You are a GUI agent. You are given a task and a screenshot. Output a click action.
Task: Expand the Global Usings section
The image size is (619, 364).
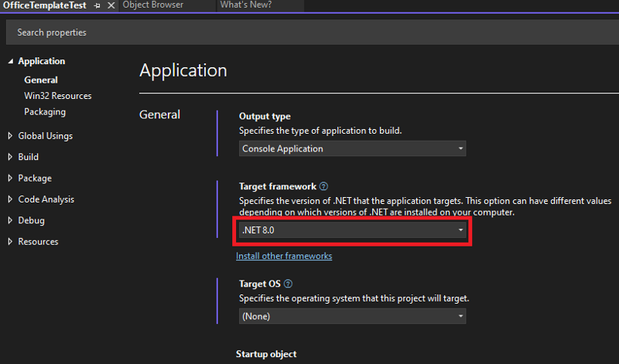(10, 136)
